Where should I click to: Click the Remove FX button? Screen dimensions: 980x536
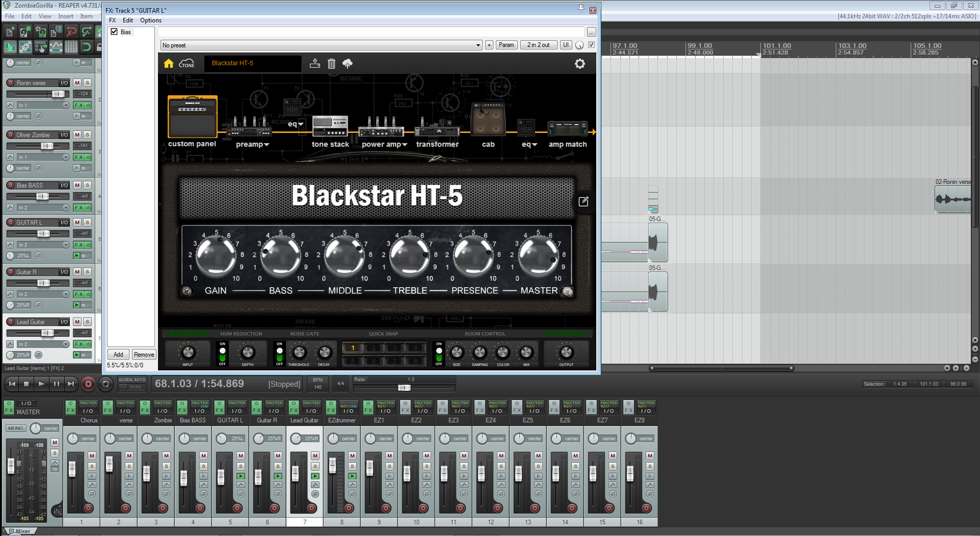point(144,355)
